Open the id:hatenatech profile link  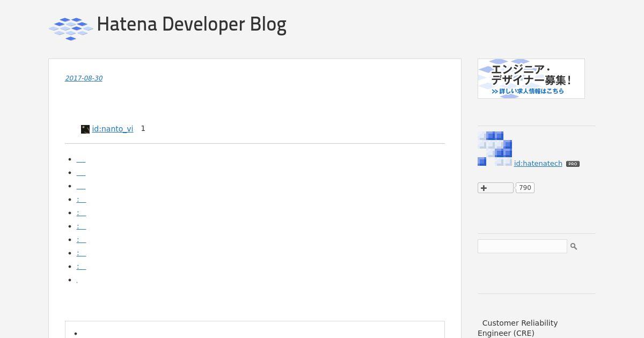538,164
